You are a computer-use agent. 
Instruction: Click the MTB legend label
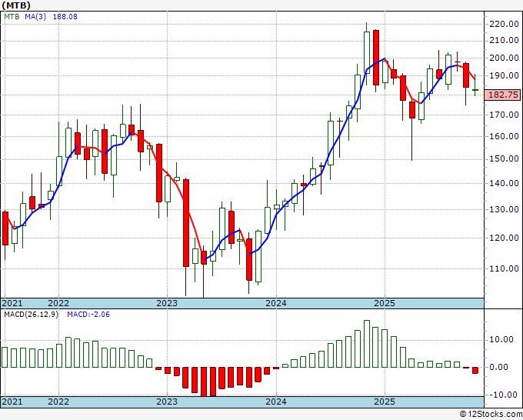point(12,16)
